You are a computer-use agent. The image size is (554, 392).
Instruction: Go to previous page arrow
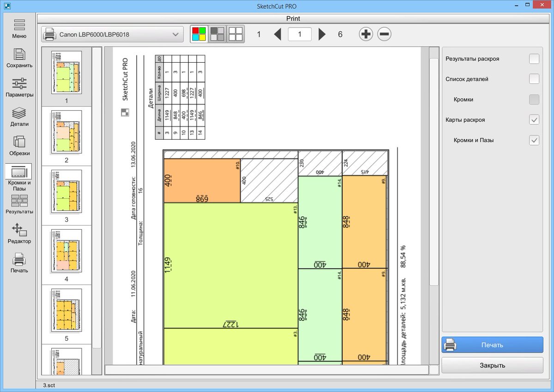click(277, 34)
